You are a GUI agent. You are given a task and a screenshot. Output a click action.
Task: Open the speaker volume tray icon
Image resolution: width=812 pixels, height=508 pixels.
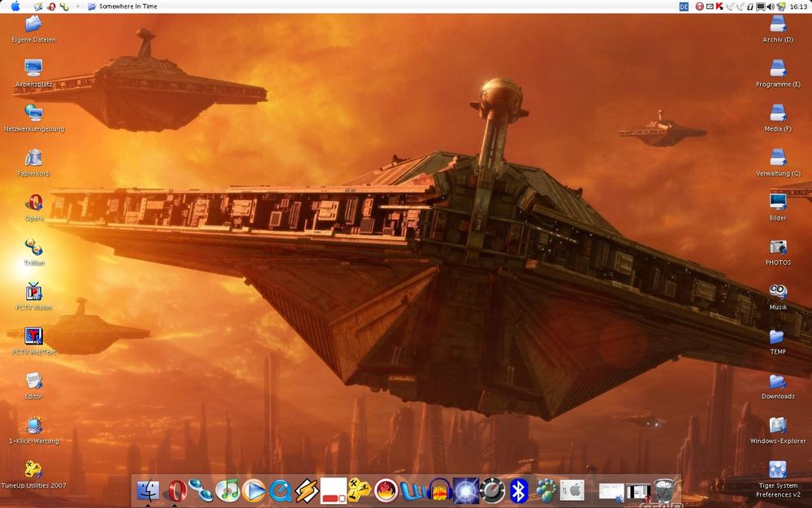point(771,7)
